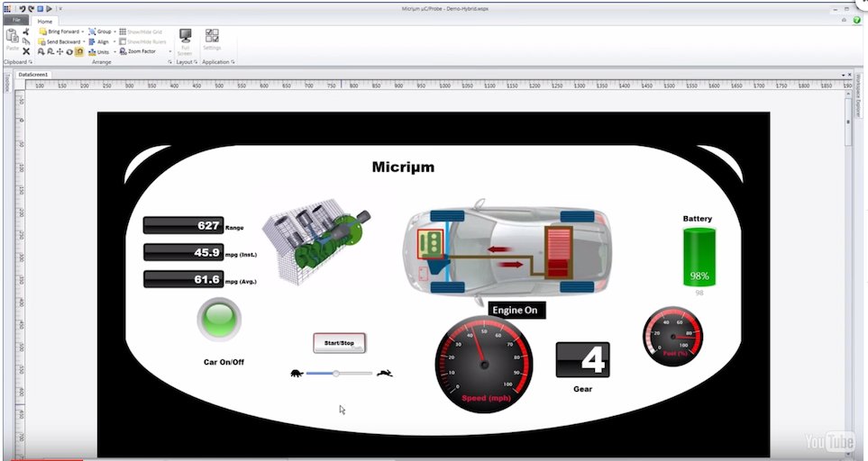This screenshot has height=461, width=868.
Task: Click Send Backward button
Action: [x=59, y=41]
